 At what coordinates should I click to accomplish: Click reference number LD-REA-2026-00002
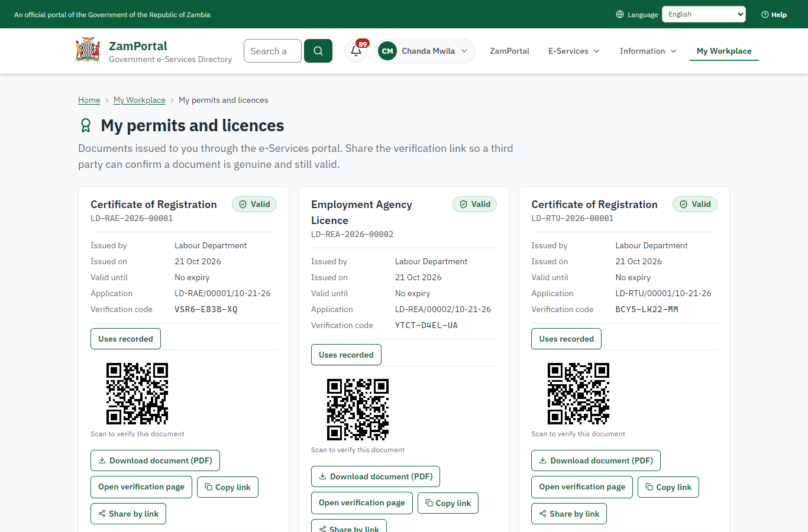click(353, 234)
